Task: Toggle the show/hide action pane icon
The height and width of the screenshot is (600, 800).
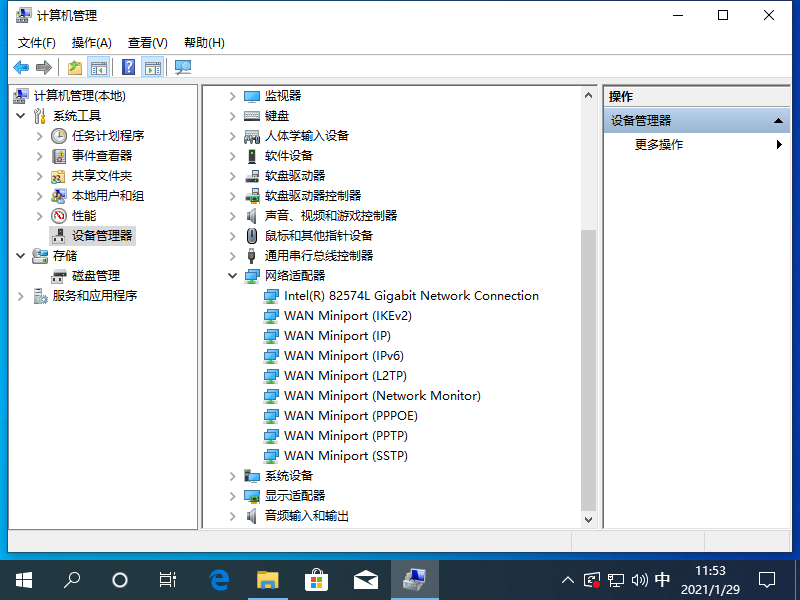Action: [152, 68]
